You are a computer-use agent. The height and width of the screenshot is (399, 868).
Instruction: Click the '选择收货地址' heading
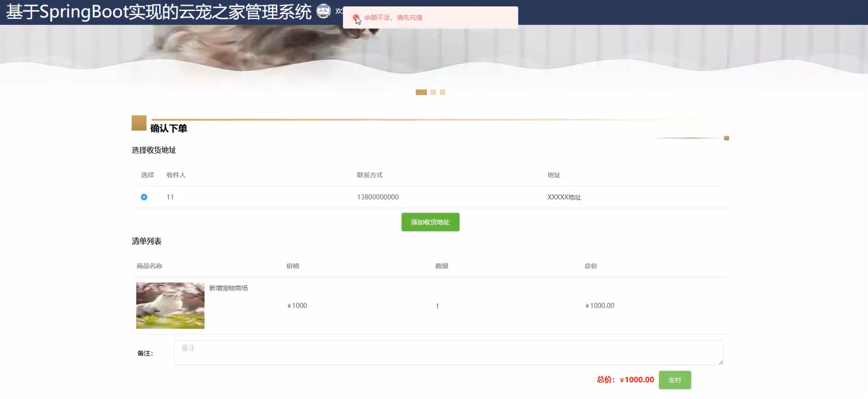154,150
